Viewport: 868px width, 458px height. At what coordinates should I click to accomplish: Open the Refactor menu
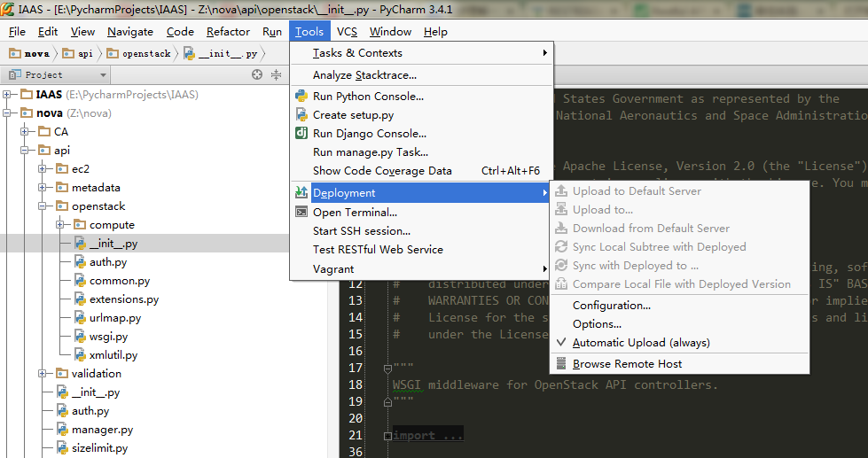tap(228, 32)
